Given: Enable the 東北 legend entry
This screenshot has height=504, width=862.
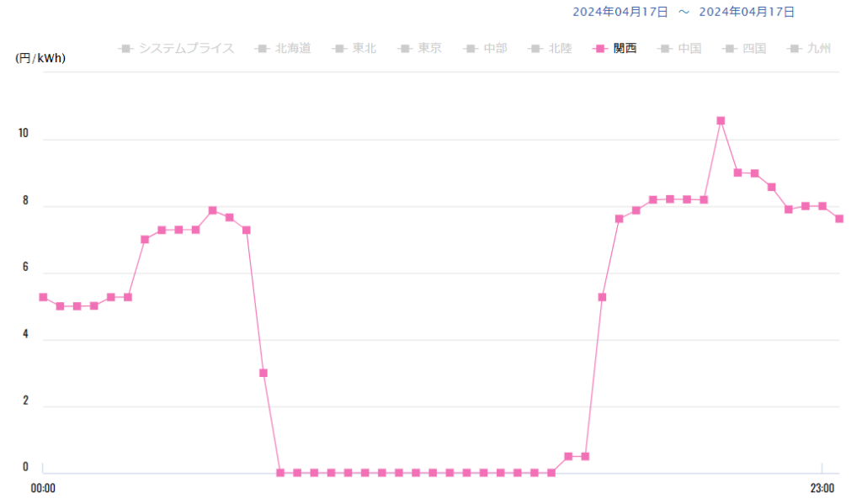Looking at the screenshot, I should [359, 49].
